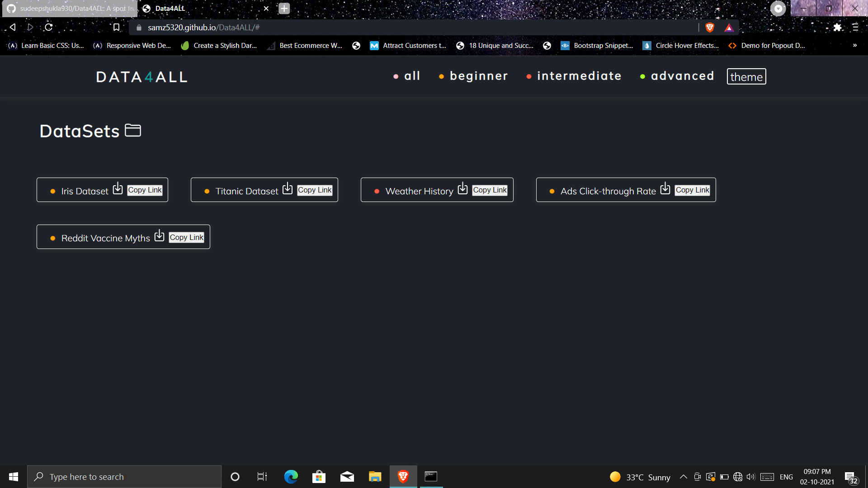868x488 pixels.
Task: Click the Windows taskbar search box
Action: click(124, 477)
